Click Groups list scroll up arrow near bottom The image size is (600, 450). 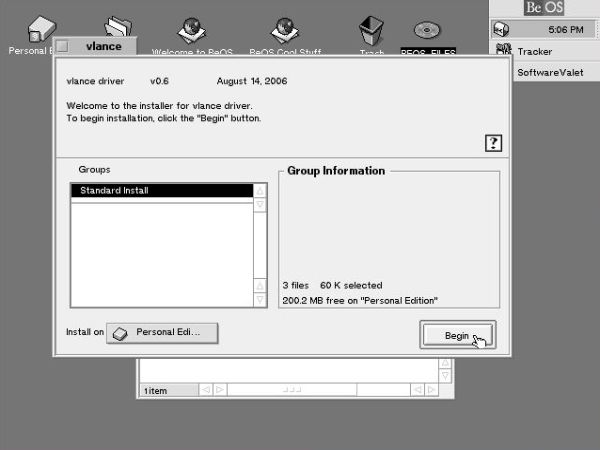[260, 285]
